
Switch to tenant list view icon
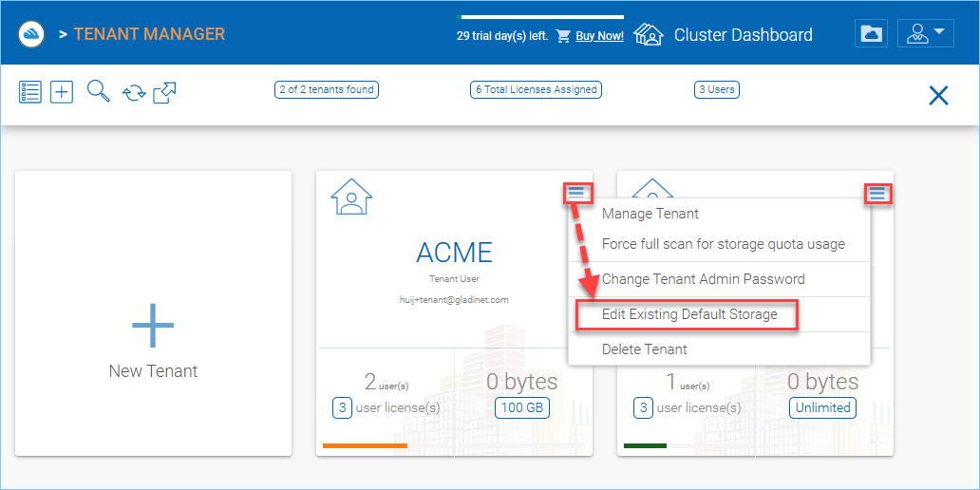pyautogui.click(x=30, y=92)
